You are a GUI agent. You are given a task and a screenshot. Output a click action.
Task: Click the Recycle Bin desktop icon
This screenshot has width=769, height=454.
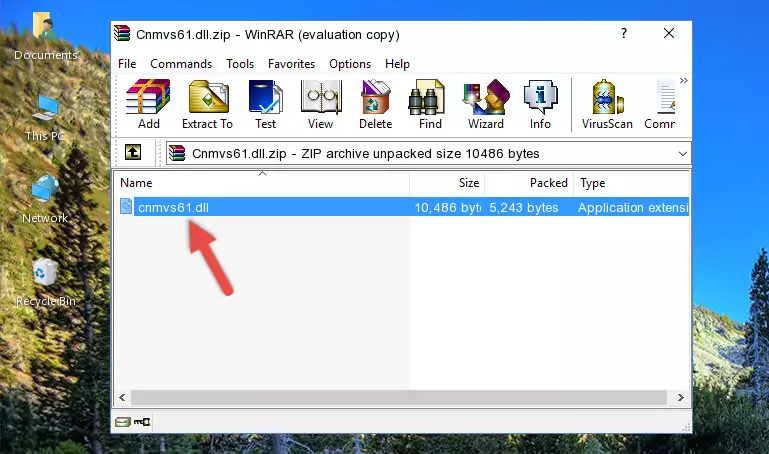(x=46, y=283)
